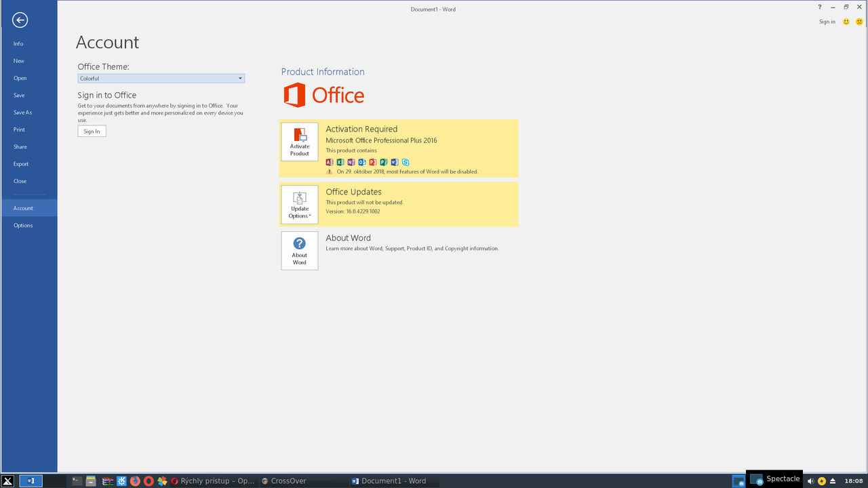
Task: Click the activation warning triangle icon
Action: 330,171
